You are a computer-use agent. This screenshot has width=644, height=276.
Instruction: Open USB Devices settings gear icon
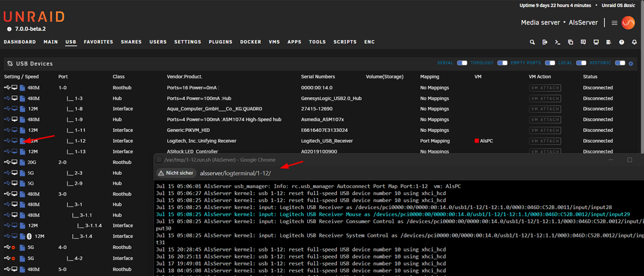click(631, 64)
